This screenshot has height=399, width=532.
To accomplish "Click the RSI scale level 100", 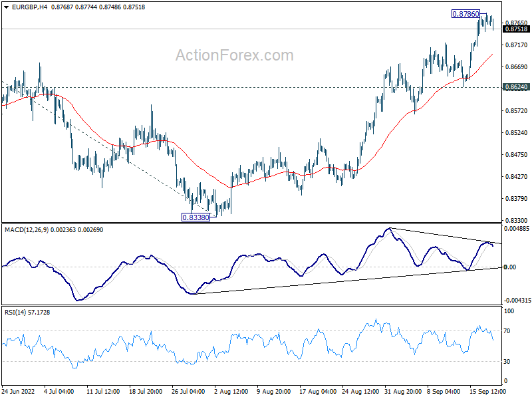I will (x=509, y=311).
